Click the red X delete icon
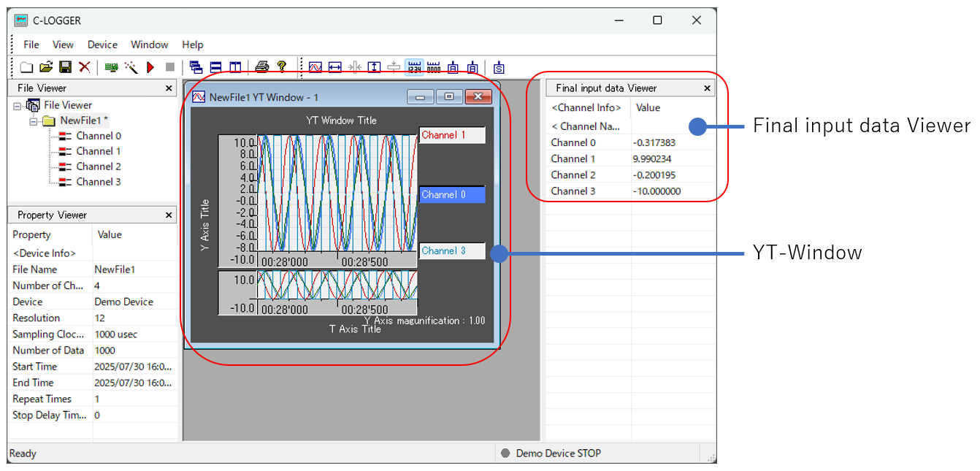Viewport: 980px width, 471px height. (85, 67)
